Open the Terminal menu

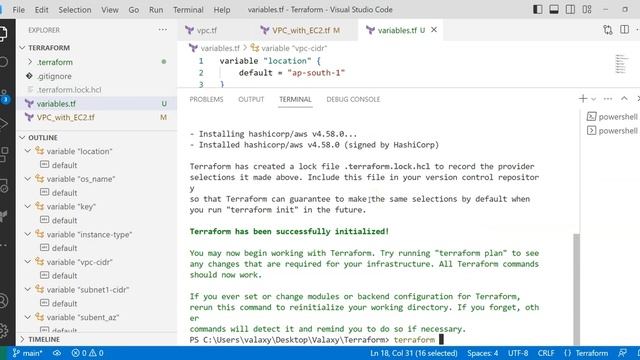pyautogui.click(x=188, y=9)
